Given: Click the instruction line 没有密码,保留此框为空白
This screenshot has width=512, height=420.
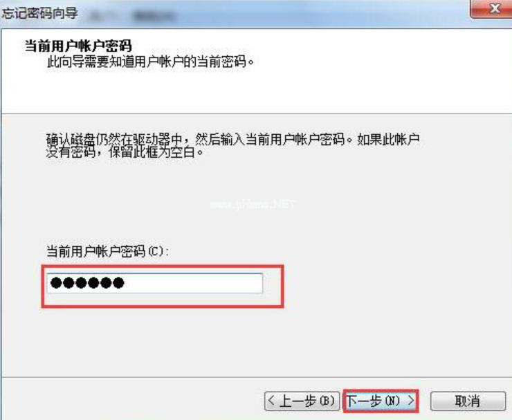Looking at the screenshot, I should (x=125, y=152).
